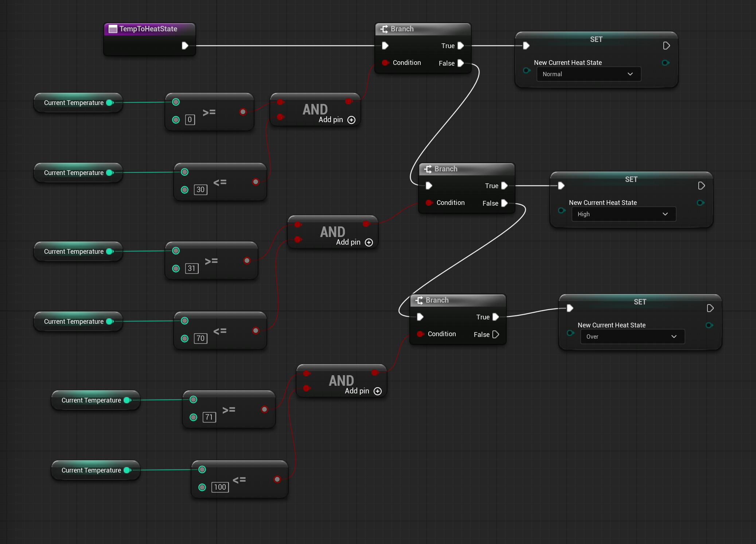Image resolution: width=756 pixels, height=544 pixels.
Task: Click the output pin of the top AND node
Action: tap(349, 101)
